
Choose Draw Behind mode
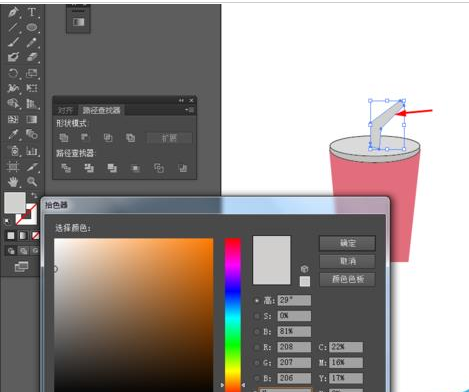click(23, 251)
